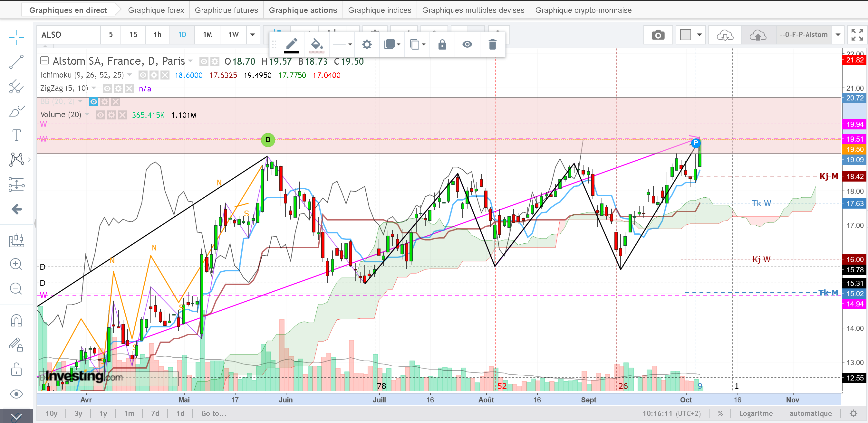
Task: Click the Go to... date link
Action: tap(214, 413)
